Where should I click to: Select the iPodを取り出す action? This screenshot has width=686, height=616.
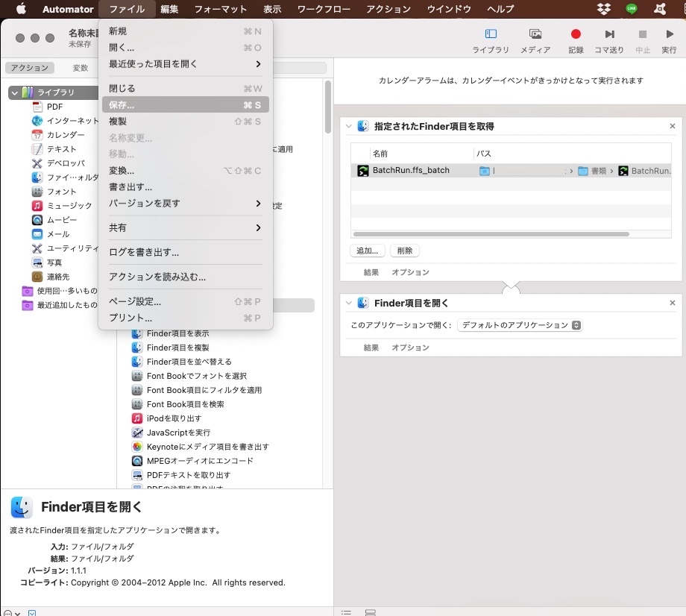point(167,418)
